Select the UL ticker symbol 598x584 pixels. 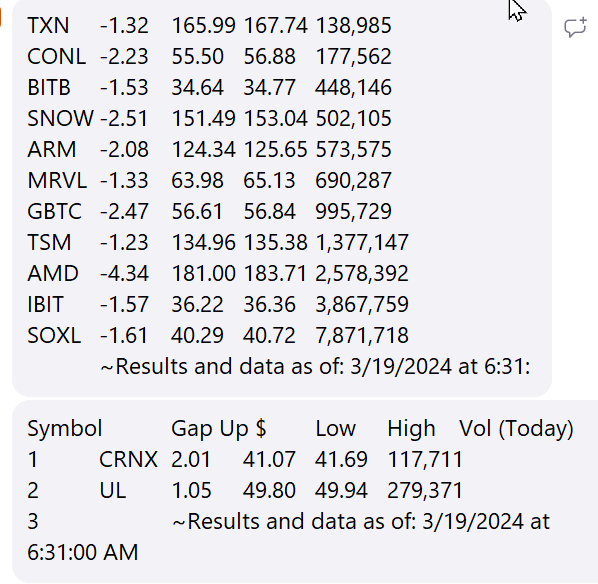tap(113, 490)
